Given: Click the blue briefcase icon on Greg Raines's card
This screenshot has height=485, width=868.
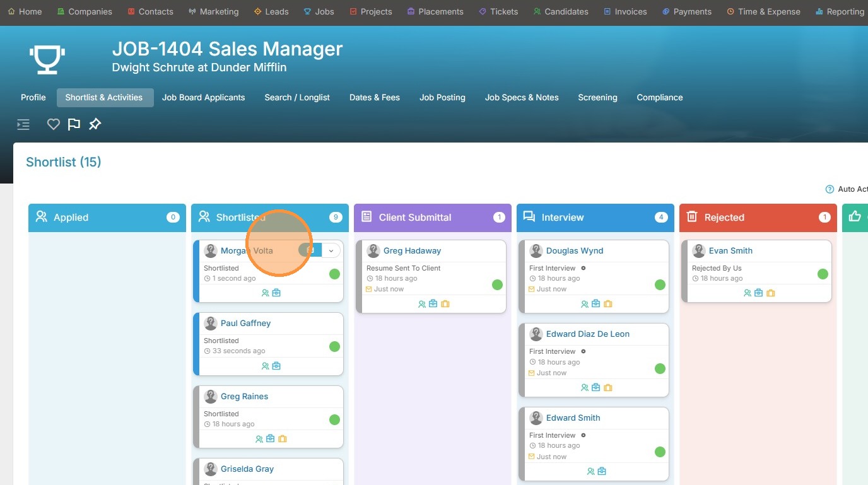Looking at the screenshot, I should point(271,439).
